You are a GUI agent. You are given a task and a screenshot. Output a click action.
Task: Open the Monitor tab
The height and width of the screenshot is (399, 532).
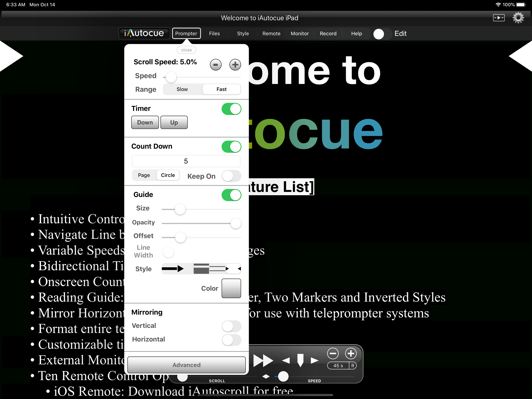300,33
